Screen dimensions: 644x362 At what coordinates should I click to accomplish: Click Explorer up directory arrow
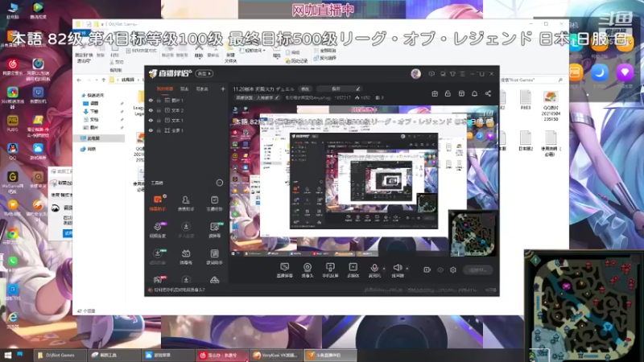104,80
